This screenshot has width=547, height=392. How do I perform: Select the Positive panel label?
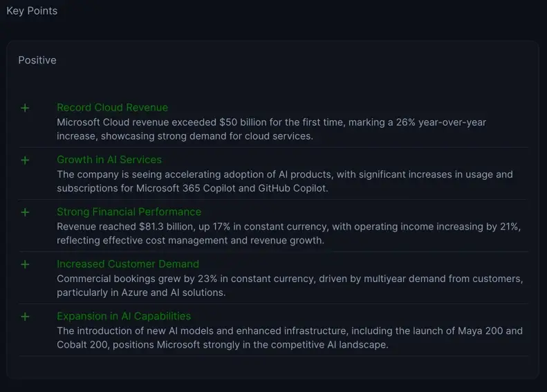click(x=37, y=60)
